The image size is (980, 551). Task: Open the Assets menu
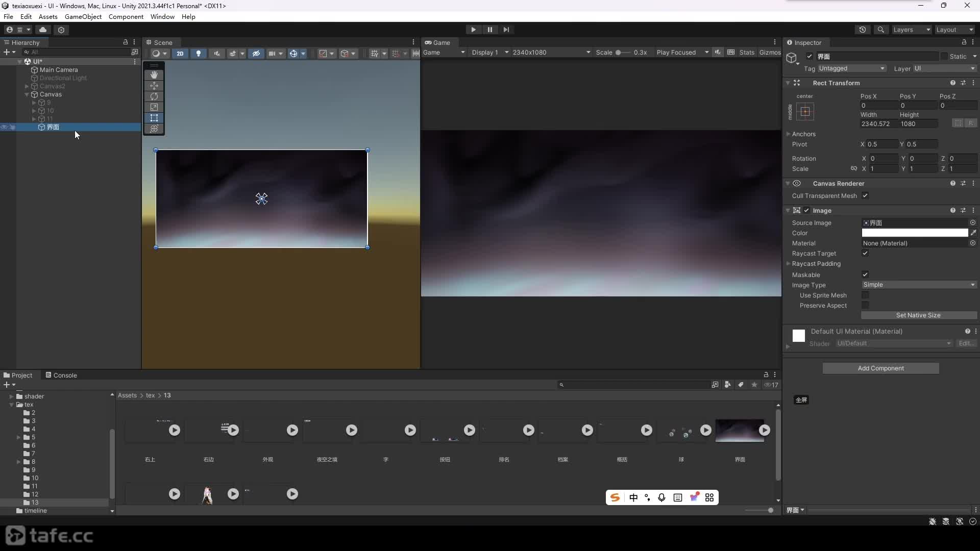pyautogui.click(x=48, y=16)
